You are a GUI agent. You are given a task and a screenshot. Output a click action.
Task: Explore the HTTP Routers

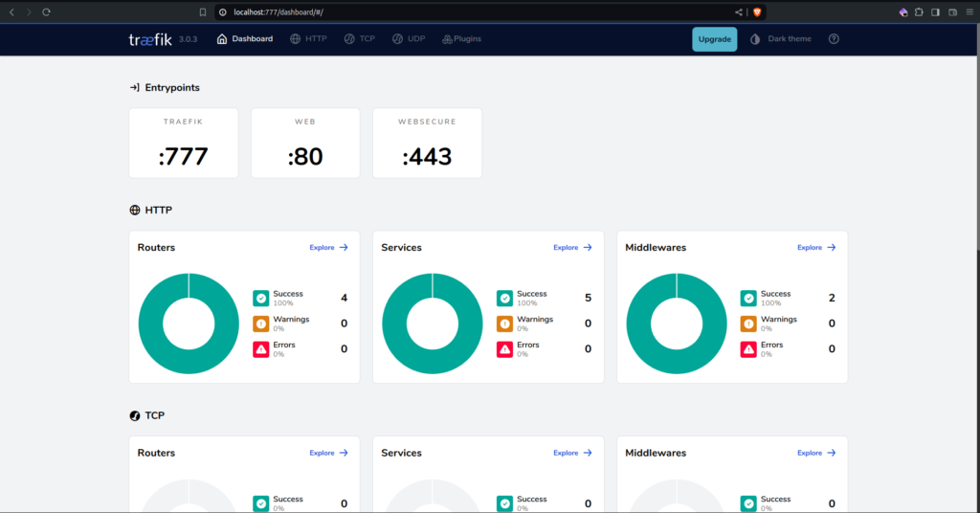(329, 248)
